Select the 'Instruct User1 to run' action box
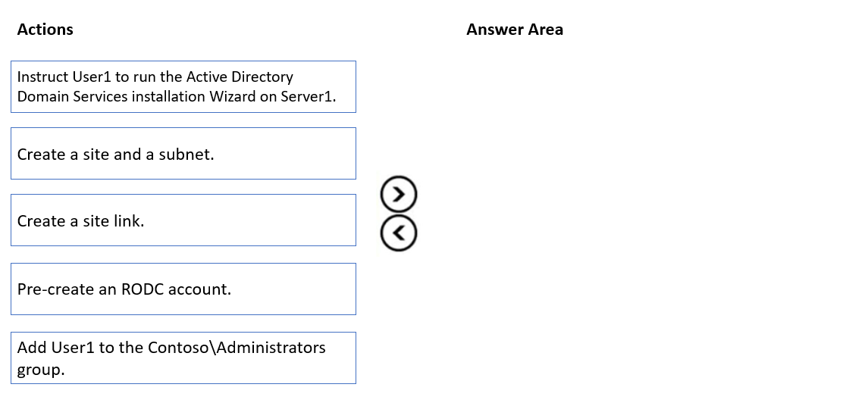This screenshot has height=403, width=868. pyautogui.click(x=183, y=86)
